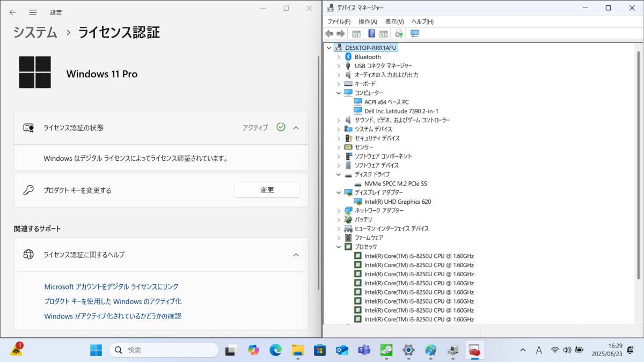Click the speaker icon beside オーディオの入力および出力
The width and height of the screenshot is (644, 362).
click(x=348, y=75)
